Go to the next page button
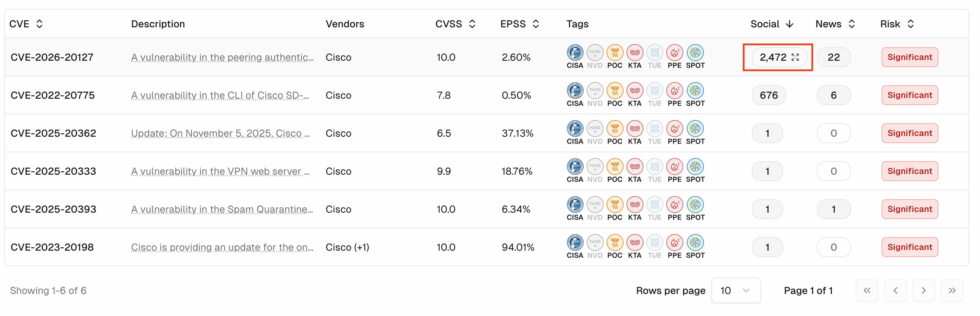Image resolution: width=980 pixels, height=316 pixels. (923, 290)
